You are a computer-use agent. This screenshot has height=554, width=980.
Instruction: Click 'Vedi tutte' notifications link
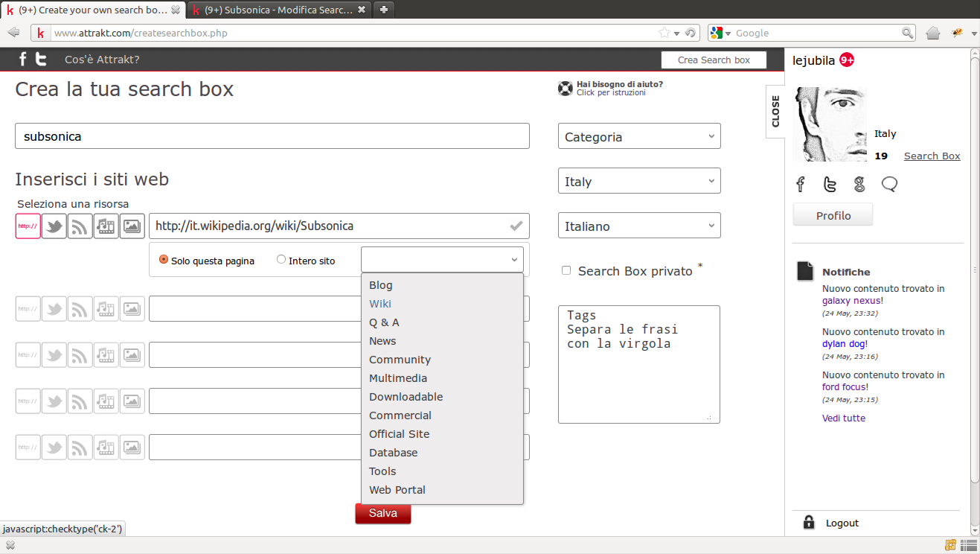tap(844, 418)
